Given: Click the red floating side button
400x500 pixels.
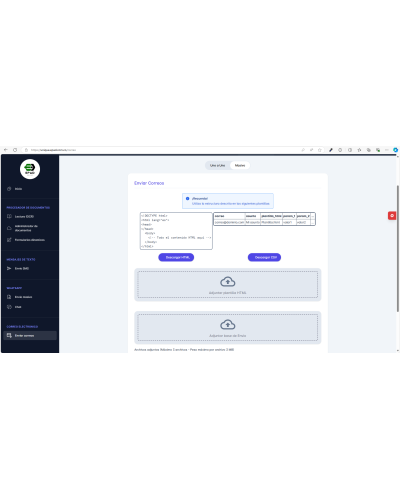Looking at the screenshot, I should (x=392, y=216).
